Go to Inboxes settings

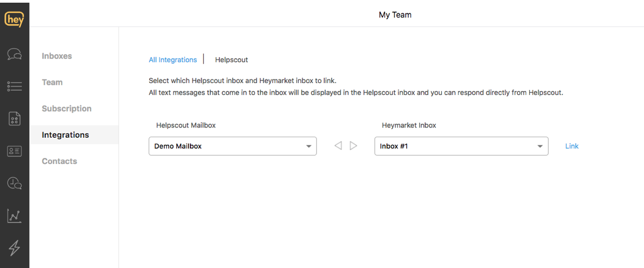[x=57, y=56]
